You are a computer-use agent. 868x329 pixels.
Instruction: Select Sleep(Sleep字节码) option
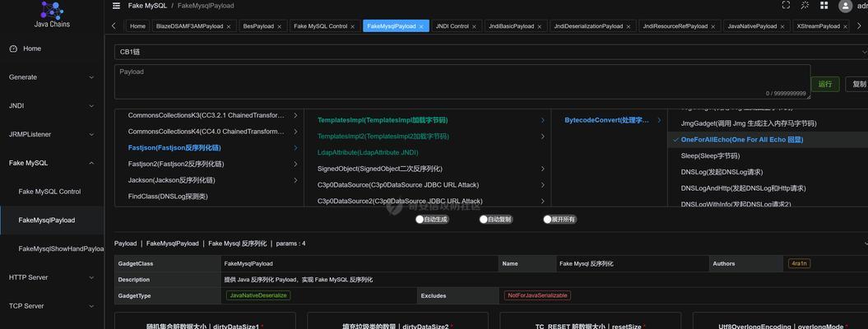click(x=768, y=156)
